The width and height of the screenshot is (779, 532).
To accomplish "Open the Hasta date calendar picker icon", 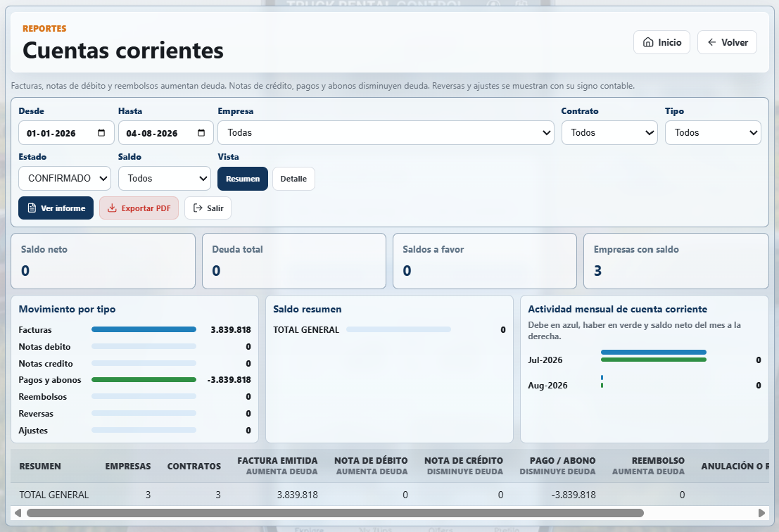I will click(201, 132).
